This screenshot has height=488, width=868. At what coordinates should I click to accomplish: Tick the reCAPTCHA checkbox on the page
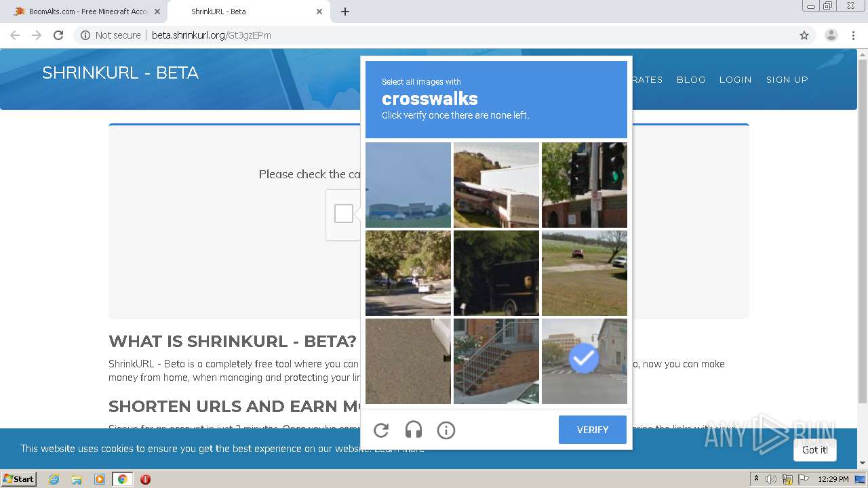[x=344, y=213]
